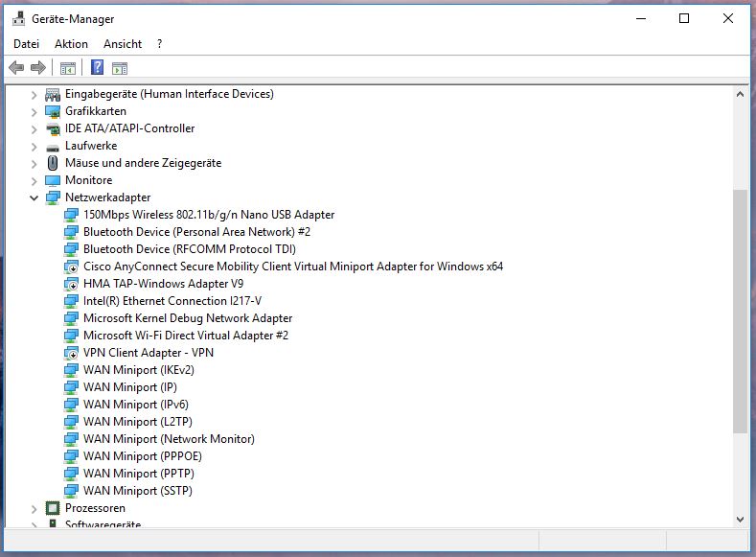Open the Datei menu
The image size is (756, 557).
[x=26, y=44]
